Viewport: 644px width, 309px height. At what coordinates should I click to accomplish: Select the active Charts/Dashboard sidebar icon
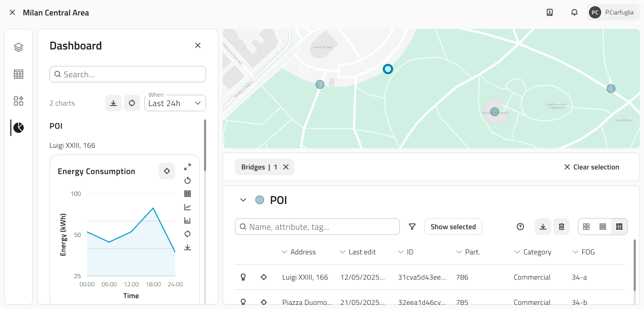(19, 127)
